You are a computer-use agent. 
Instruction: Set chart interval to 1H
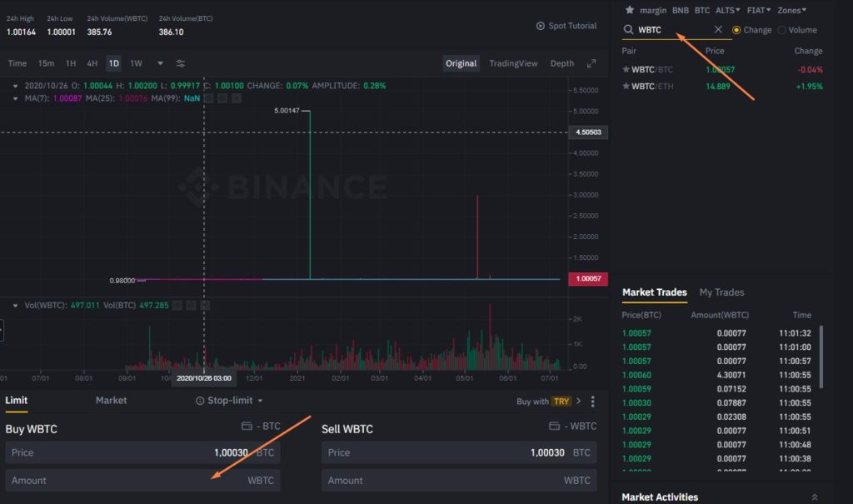pyautogui.click(x=71, y=63)
